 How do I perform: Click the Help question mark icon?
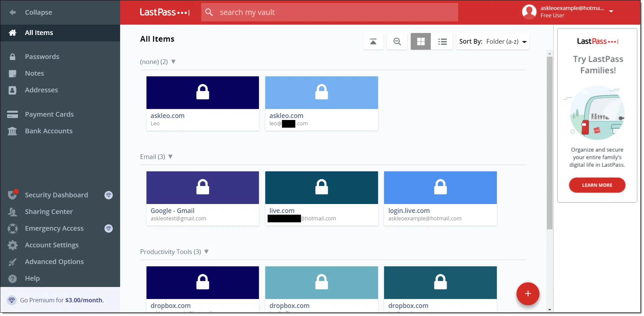tap(13, 278)
